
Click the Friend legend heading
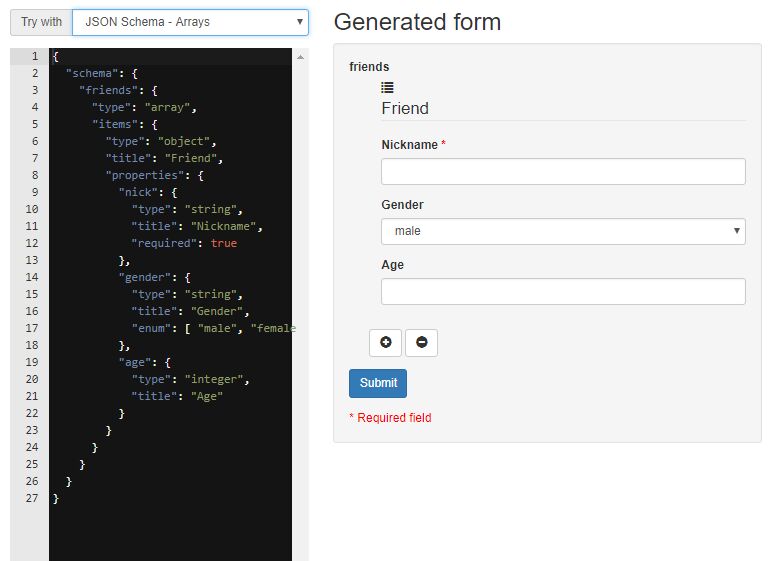(x=405, y=108)
